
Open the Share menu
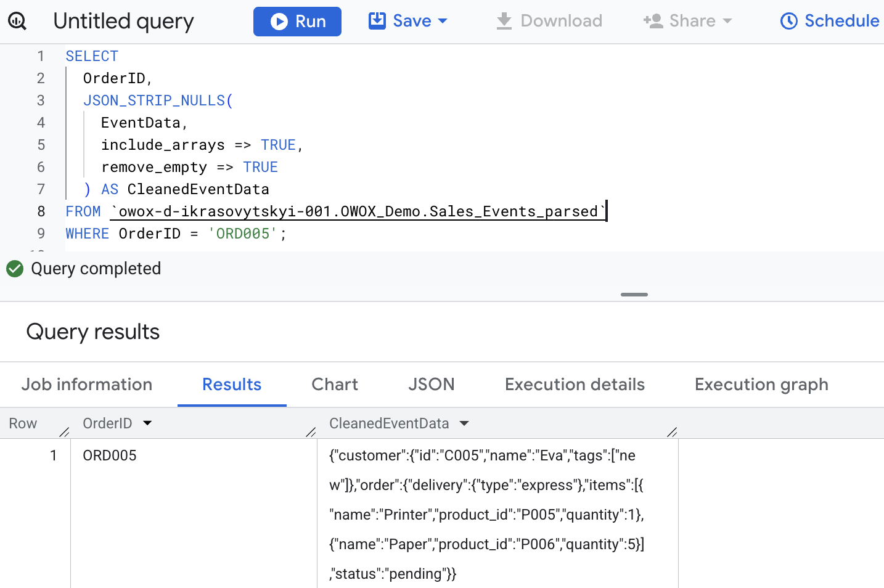pyautogui.click(x=687, y=21)
